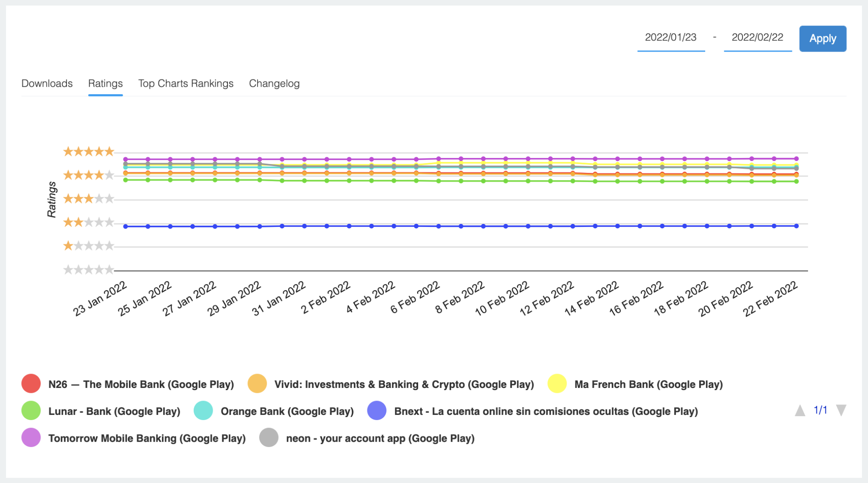Toggle the N26 Mobile Bank series label
Screen dimensions: 868x483
tap(141, 384)
